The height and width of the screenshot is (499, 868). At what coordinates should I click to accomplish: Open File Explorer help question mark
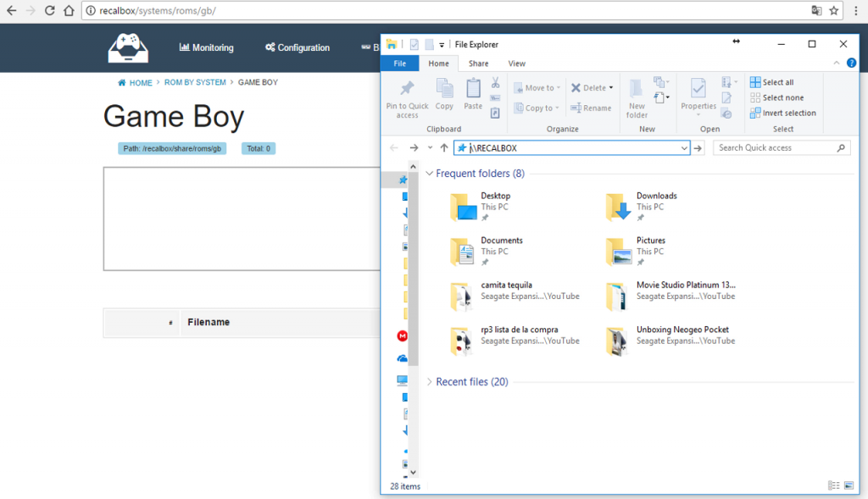tap(851, 64)
